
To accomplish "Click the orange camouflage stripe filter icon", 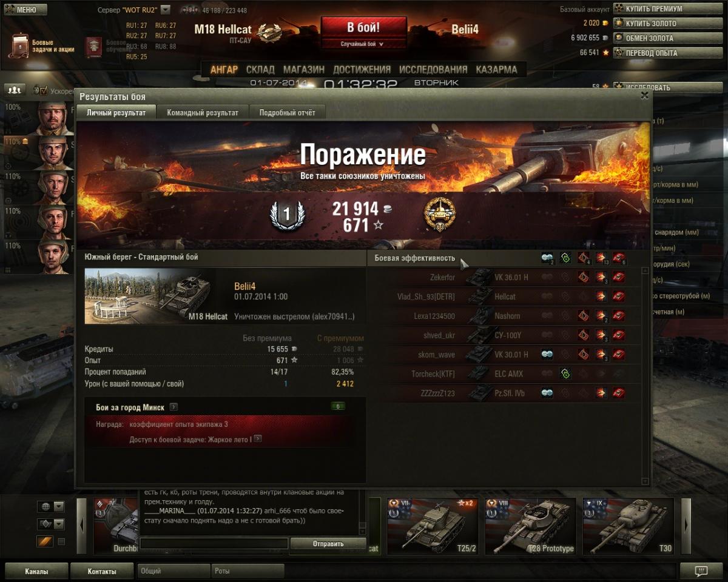I will [45, 541].
